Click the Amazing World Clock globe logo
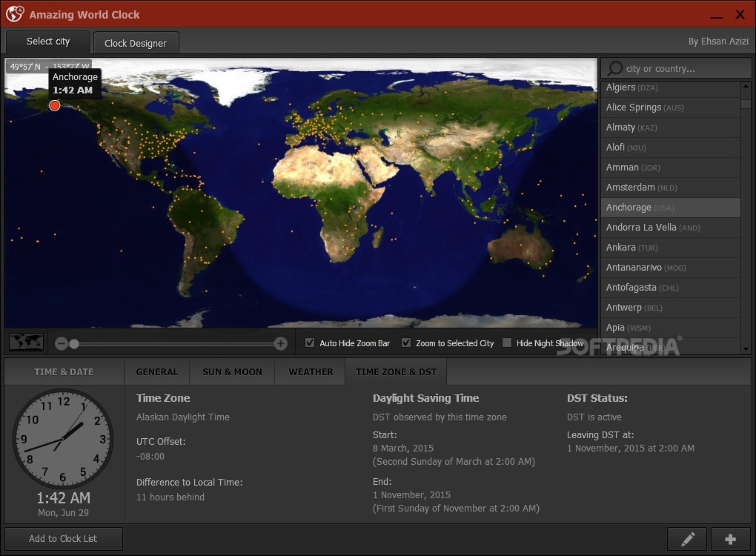 tap(15, 14)
